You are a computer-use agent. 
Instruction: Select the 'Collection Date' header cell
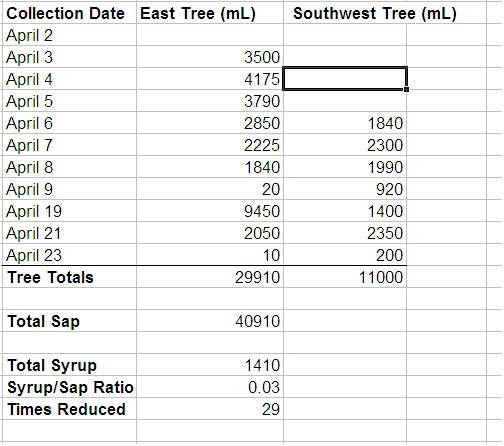pyautogui.click(x=69, y=13)
